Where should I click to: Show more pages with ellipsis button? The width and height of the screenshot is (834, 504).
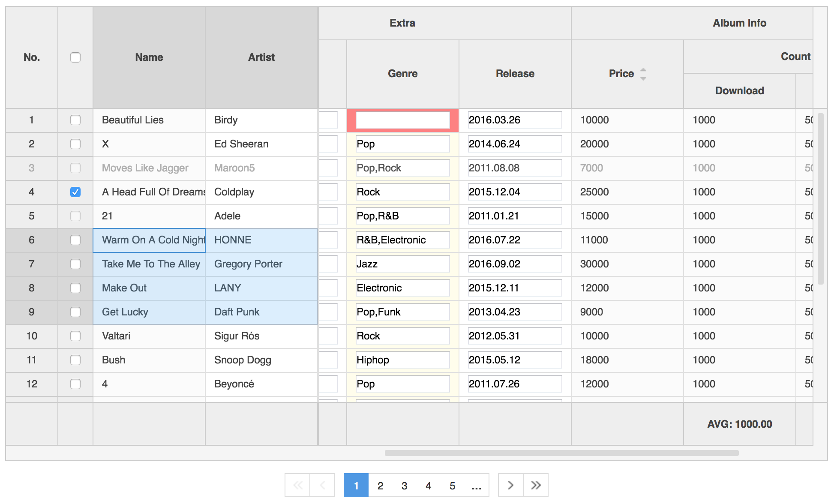tap(476, 485)
